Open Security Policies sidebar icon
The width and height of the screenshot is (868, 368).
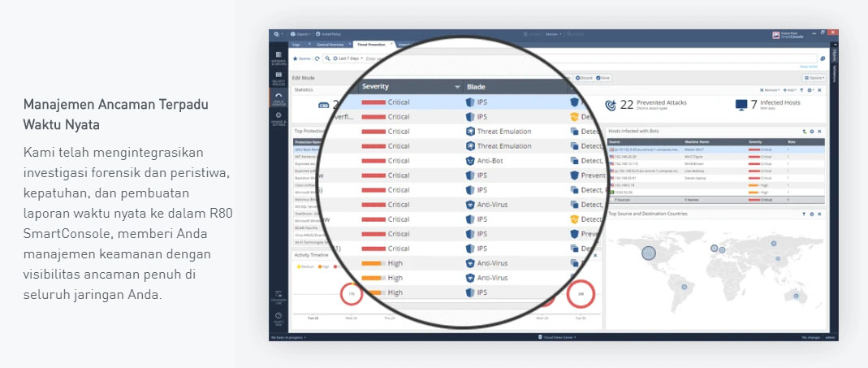point(279,78)
